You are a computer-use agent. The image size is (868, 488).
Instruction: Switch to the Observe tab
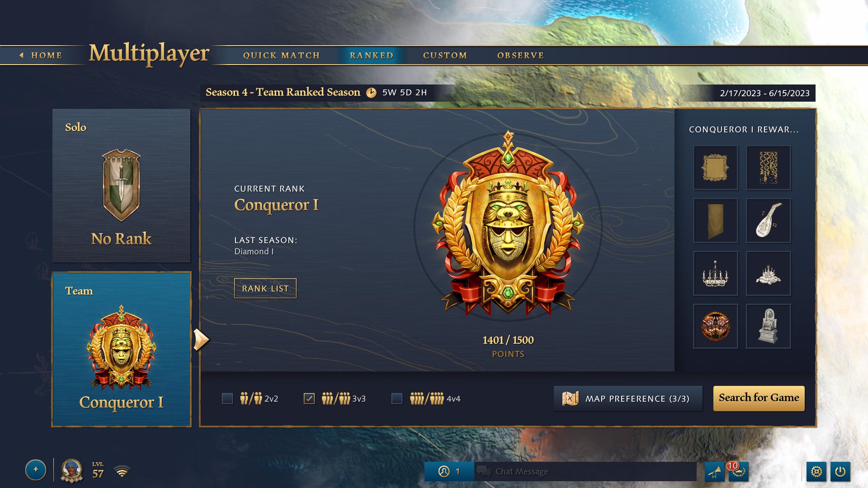521,56
